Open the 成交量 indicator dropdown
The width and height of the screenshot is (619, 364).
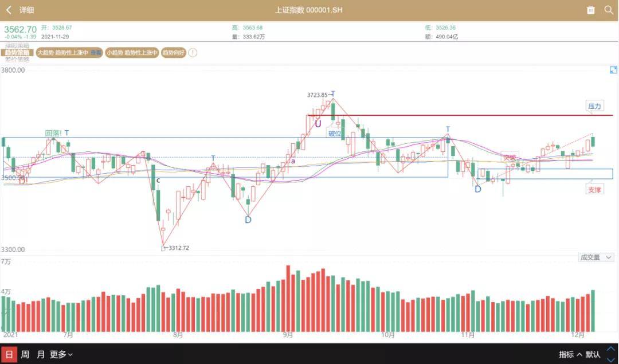pyautogui.click(x=596, y=257)
